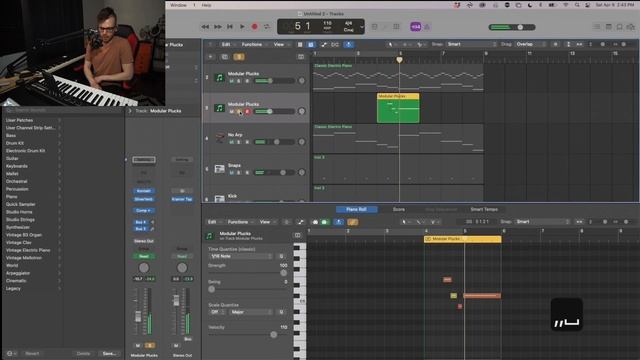Toggle the Cycle button in the transport

tap(267, 27)
